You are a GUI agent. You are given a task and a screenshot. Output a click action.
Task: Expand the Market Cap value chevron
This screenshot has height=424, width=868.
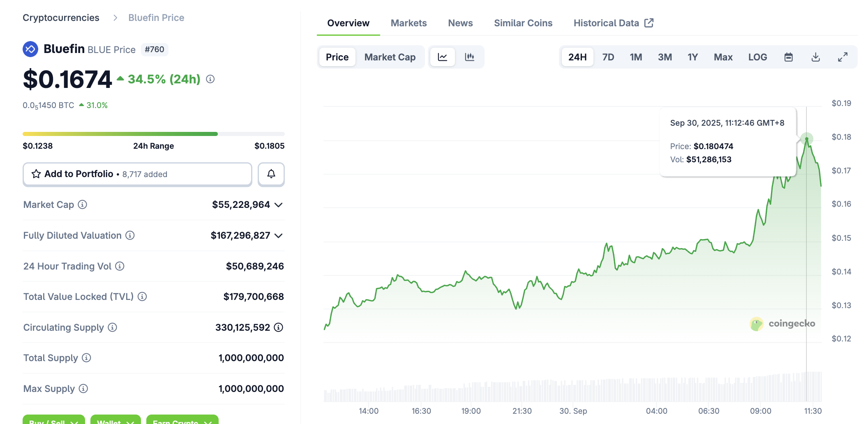click(279, 205)
